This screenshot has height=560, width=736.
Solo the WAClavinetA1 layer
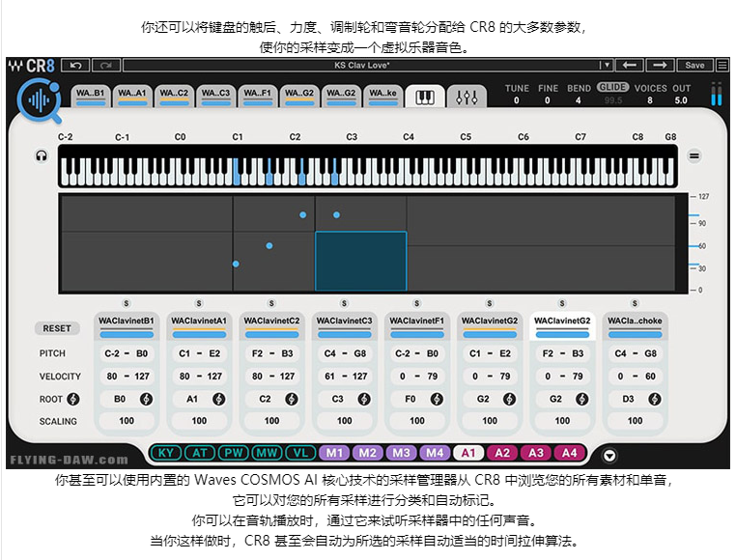199,303
